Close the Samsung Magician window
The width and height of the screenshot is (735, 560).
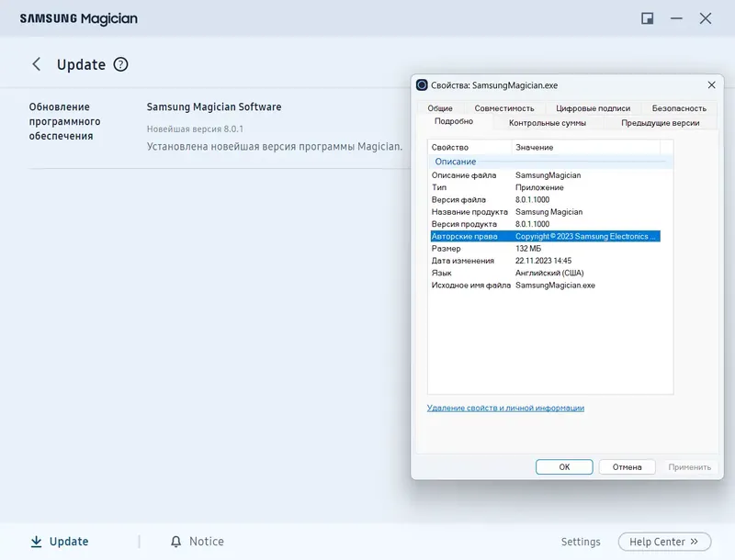705,18
